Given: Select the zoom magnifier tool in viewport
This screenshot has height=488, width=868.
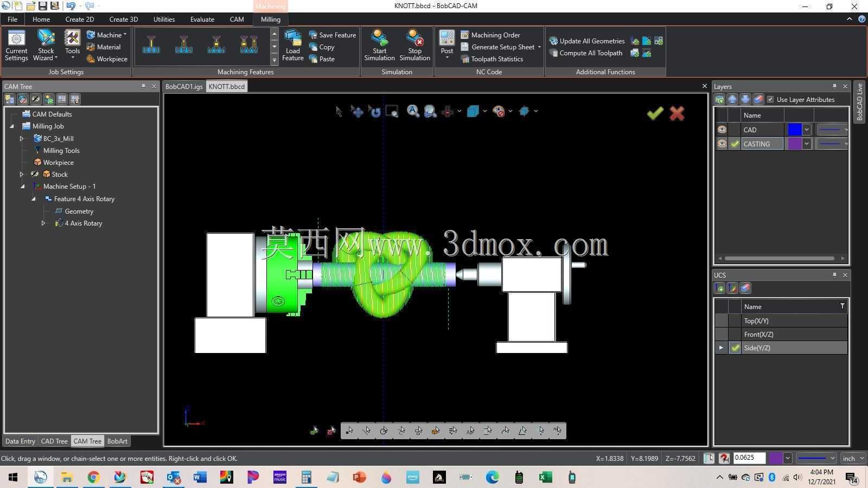Looking at the screenshot, I should coord(413,111).
